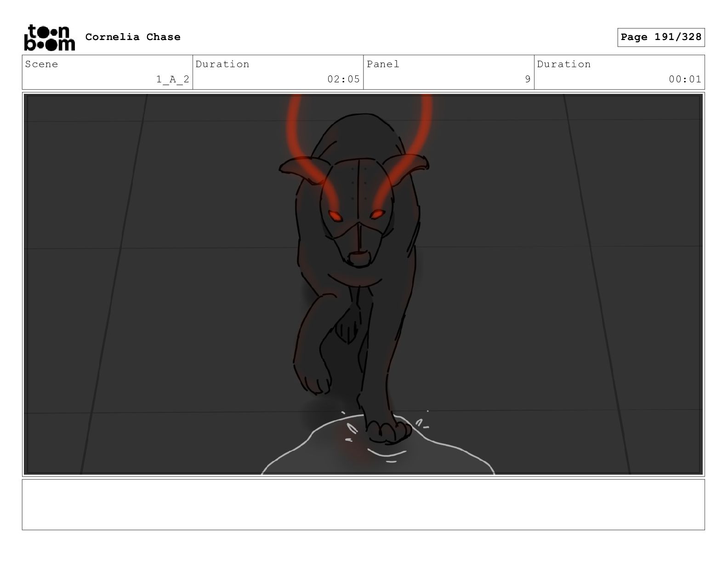
Task: Select the 'Cornelia Chase' project title
Action: pyautogui.click(x=133, y=37)
